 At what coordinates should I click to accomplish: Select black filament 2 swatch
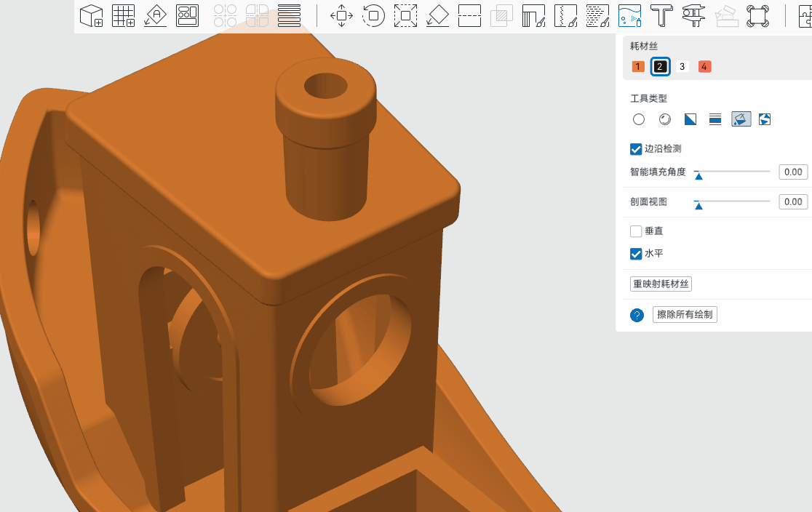click(x=660, y=66)
